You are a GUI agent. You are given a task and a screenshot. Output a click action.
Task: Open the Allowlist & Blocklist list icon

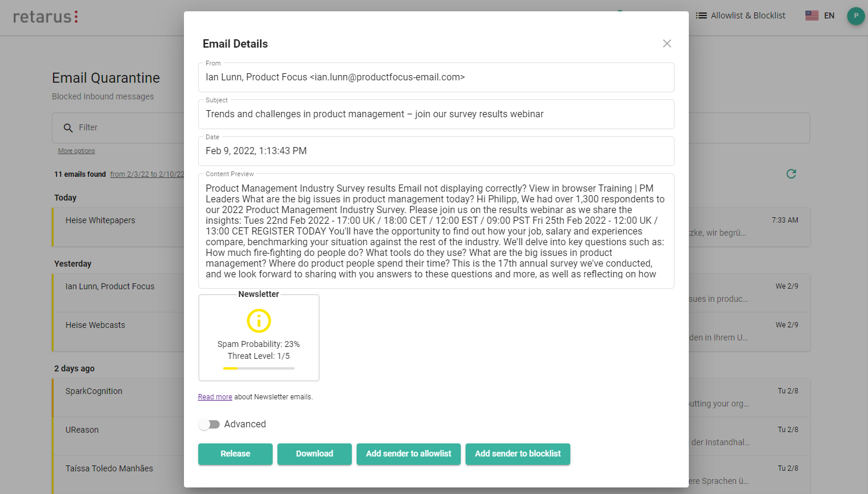point(701,15)
